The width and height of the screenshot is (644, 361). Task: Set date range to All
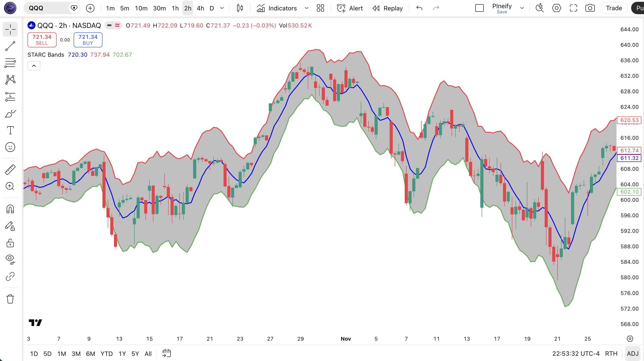(148, 353)
